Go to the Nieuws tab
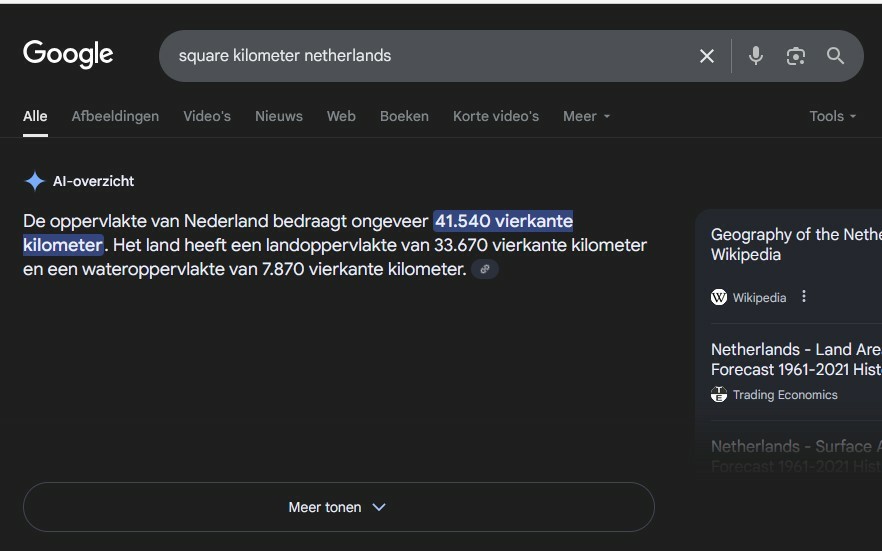 (279, 116)
